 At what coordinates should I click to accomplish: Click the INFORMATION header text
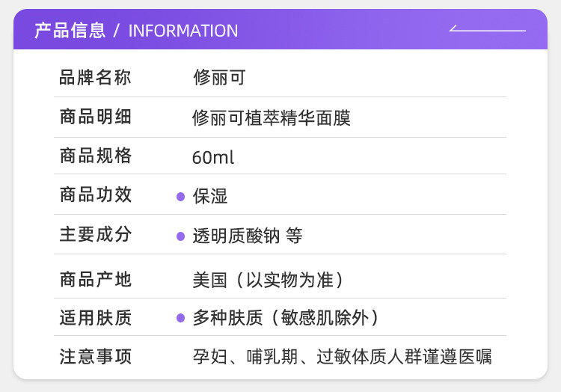point(183,31)
